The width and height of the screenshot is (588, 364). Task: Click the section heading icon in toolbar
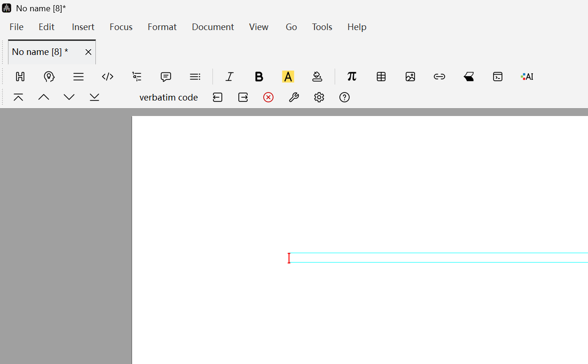pyautogui.click(x=20, y=77)
